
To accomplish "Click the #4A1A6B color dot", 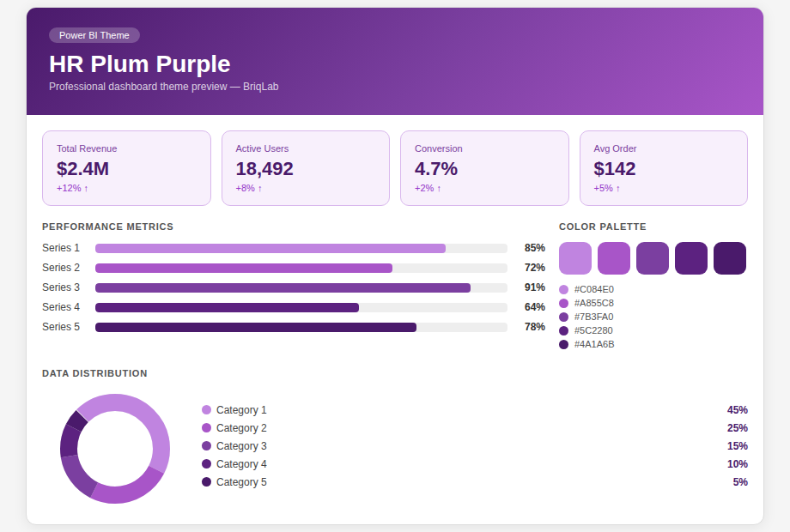I will click(x=564, y=345).
